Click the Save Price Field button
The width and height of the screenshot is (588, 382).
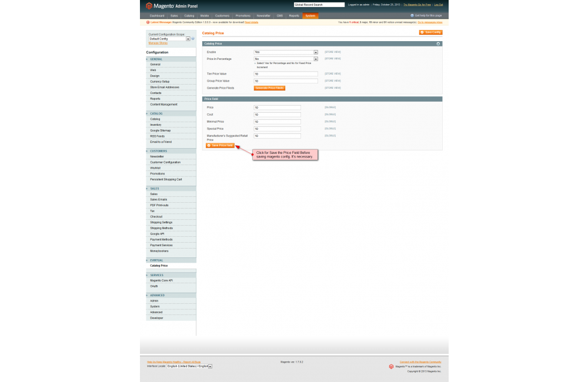220,145
